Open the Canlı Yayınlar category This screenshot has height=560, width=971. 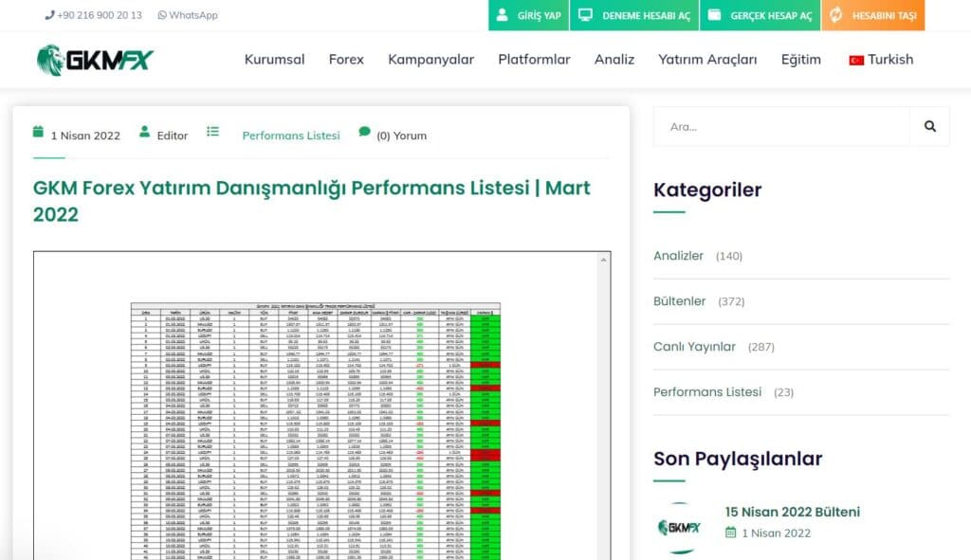694,347
